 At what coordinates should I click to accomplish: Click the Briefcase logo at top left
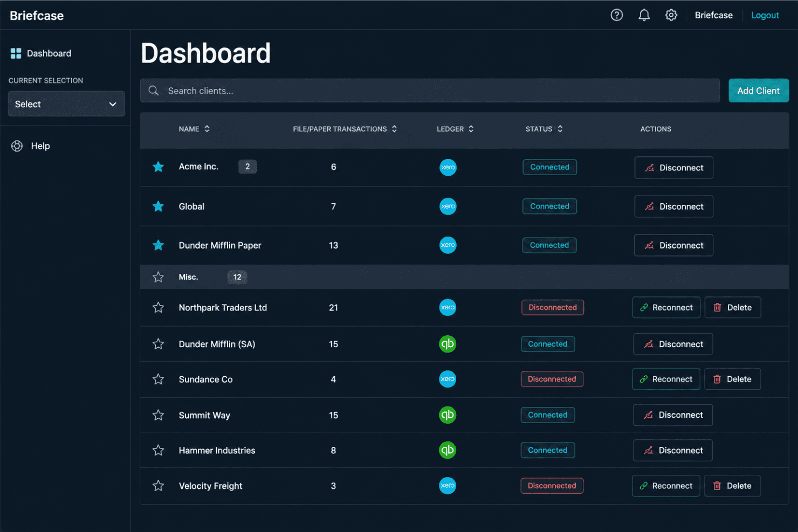point(37,16)
